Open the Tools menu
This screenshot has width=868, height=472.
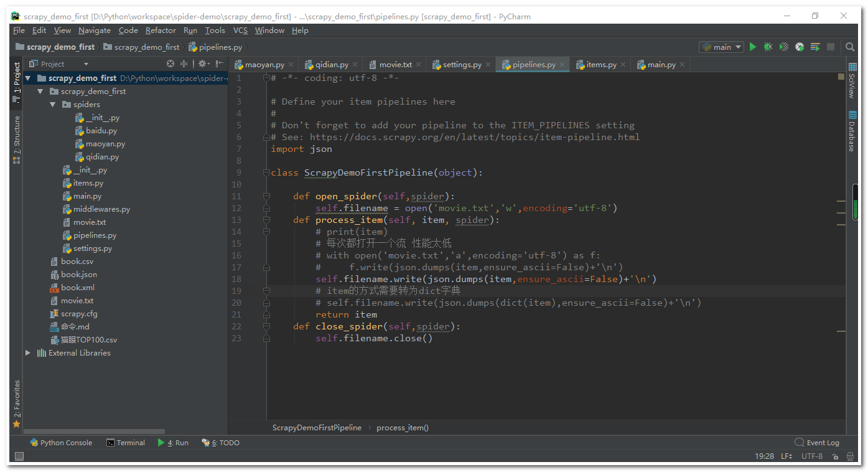(215, 30)
